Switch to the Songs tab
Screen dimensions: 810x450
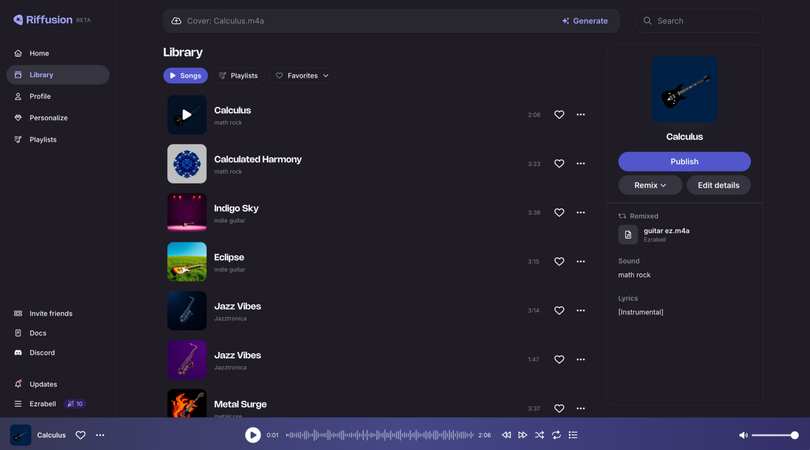pos(185,75)
